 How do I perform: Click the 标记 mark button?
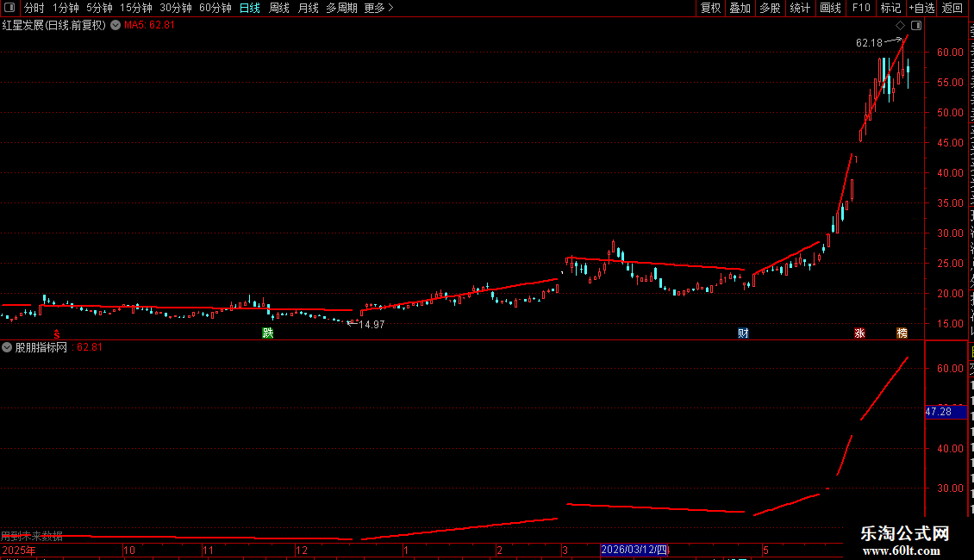coord(890,8)
